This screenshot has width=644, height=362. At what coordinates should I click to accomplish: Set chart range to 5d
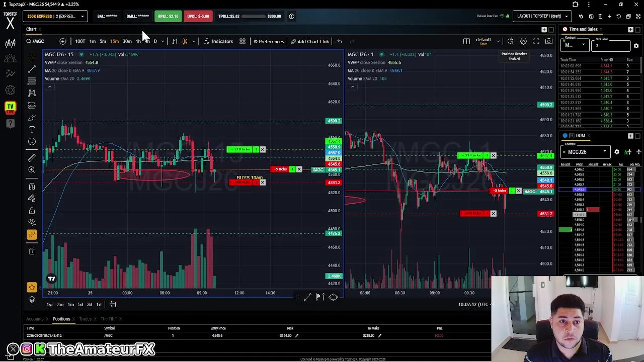80,304
